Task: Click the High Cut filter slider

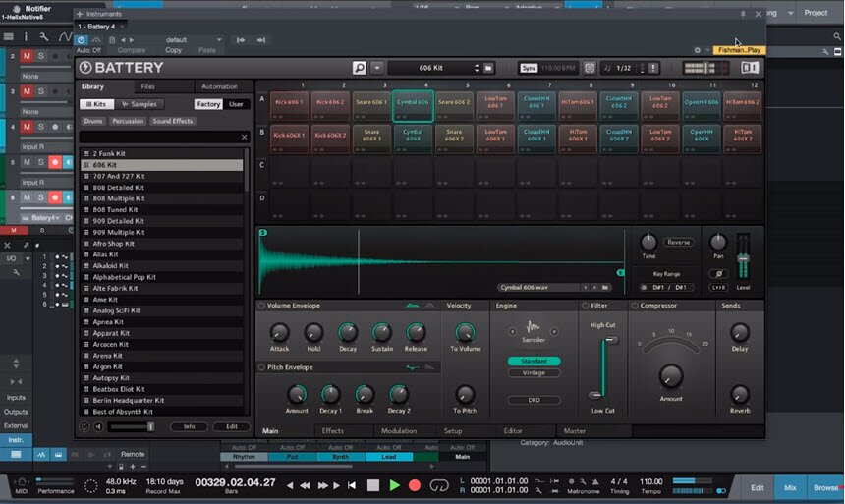Action: click(611, 340)
